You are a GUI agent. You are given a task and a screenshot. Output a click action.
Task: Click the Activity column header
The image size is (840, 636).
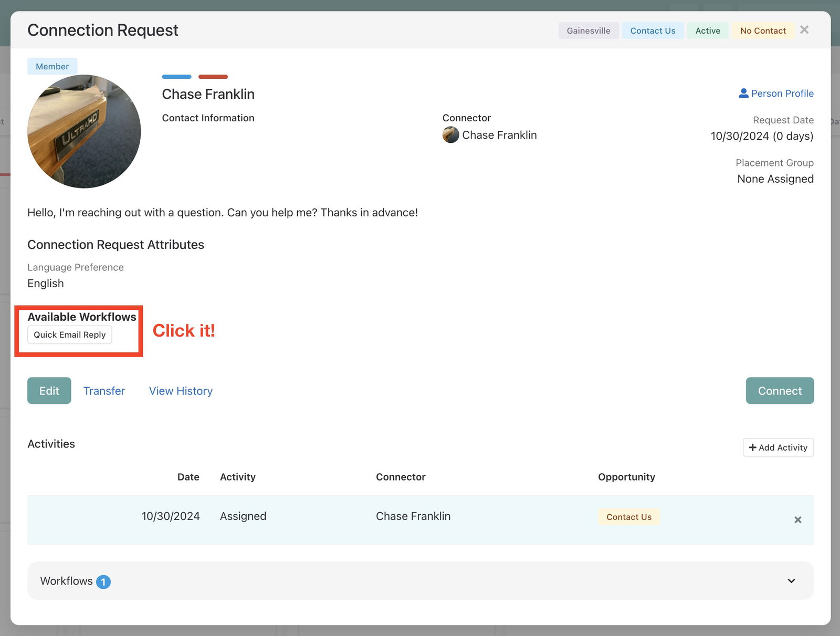238,477
